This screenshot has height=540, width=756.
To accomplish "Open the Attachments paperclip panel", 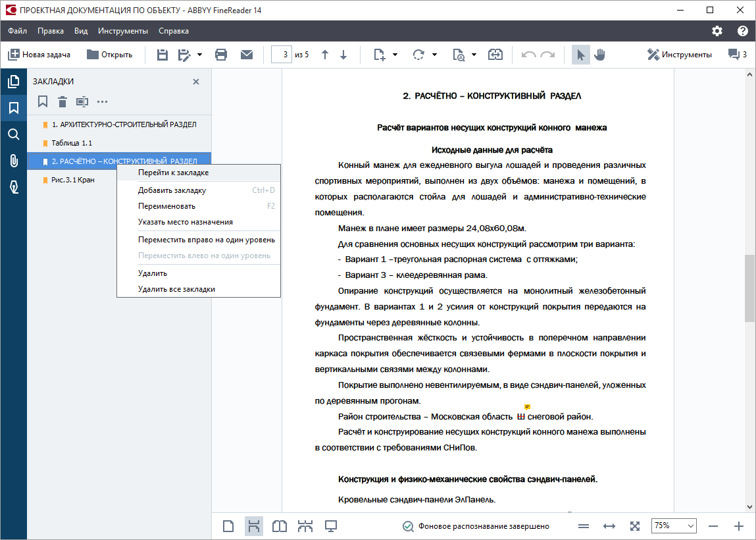I will click(14, 161).
